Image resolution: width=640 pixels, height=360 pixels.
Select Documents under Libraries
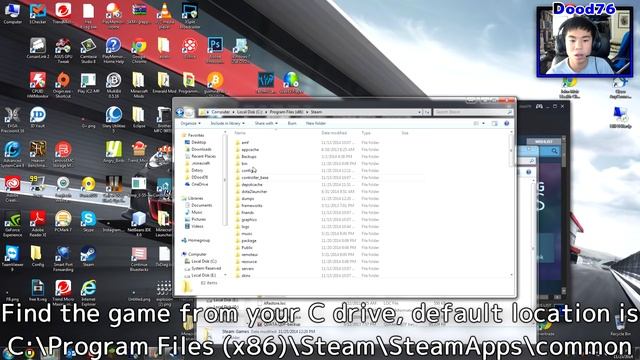[202, 205]
